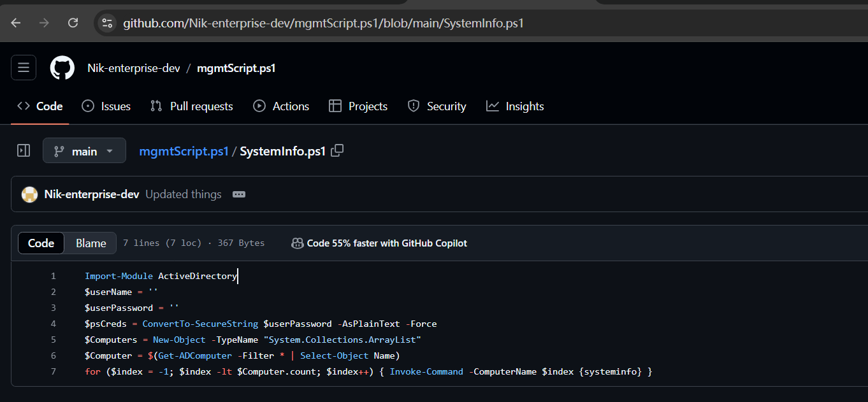View the Security tab
Image resolution: width=868 pixels, height=402 pixels.
point(437,106)
